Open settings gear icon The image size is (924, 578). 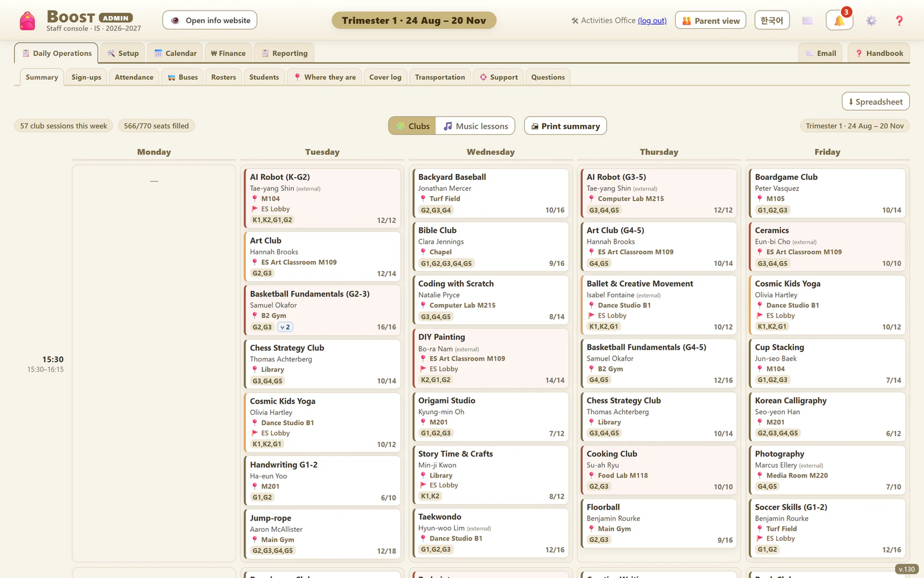(871, 21)
